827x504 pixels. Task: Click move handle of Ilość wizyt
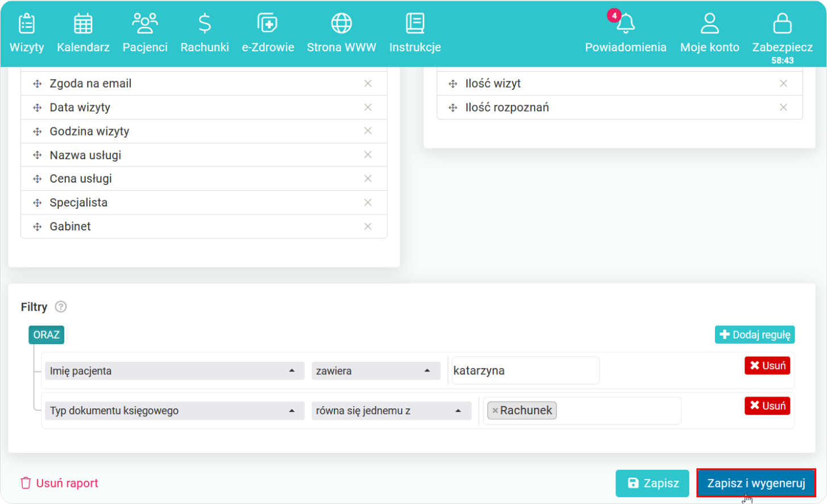(453, 84)
